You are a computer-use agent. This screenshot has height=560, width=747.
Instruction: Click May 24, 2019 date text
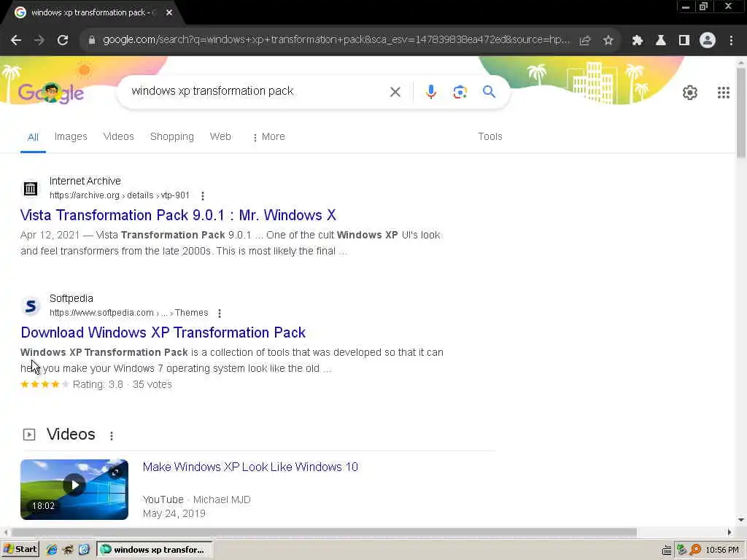tap(174, 514)
